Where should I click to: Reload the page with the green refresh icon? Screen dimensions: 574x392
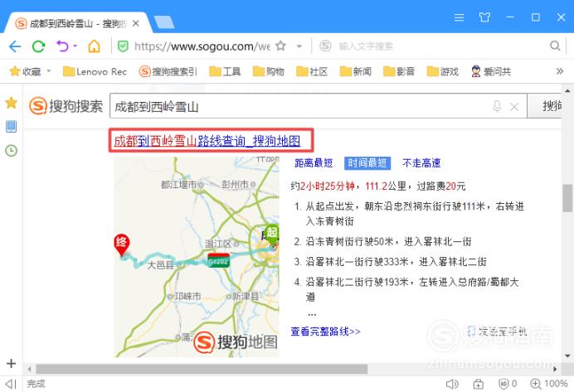coord(38,46)
